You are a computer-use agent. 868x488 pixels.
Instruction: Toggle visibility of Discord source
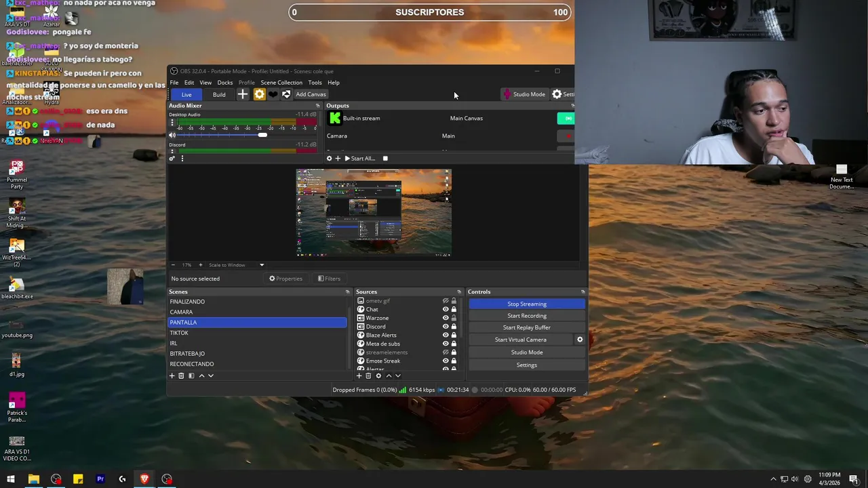pos(446,327)
